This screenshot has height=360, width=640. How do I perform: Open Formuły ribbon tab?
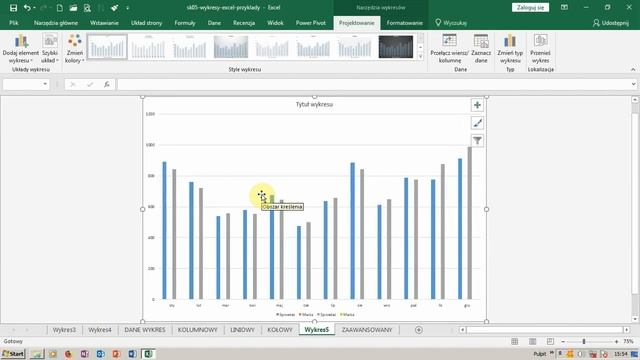tap(185, 23)
